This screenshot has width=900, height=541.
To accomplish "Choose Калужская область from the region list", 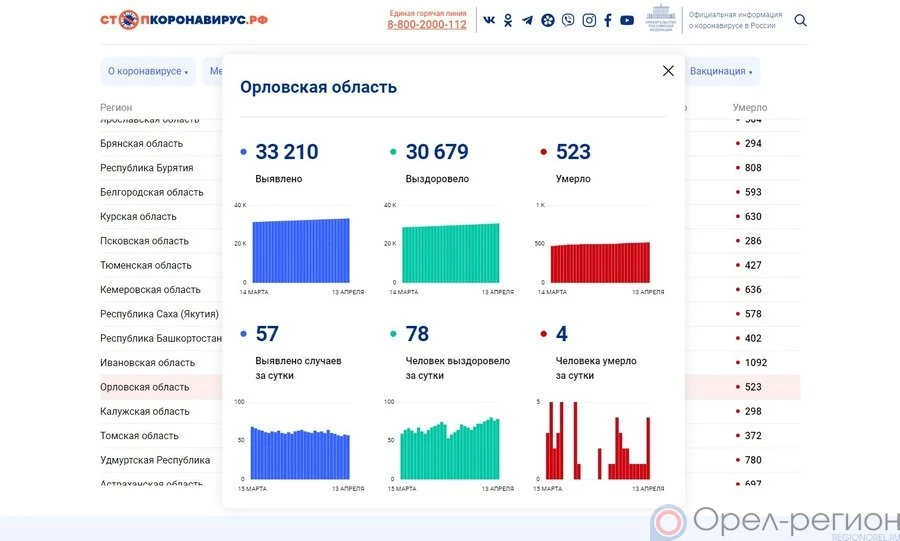I will pyautogui.click(x=144, y=412).
